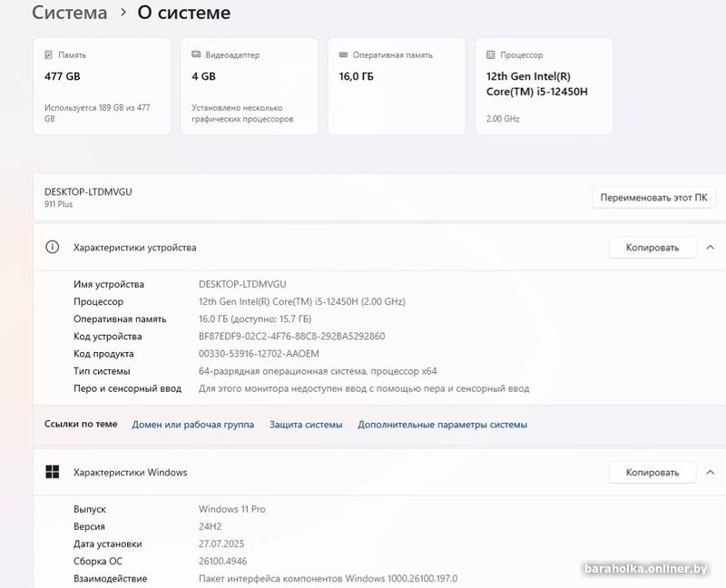The height and width of the screenshot is (588, 726).
Task: Open the 4 GB Видеоадаптер card
Action: tap(249, 86)
